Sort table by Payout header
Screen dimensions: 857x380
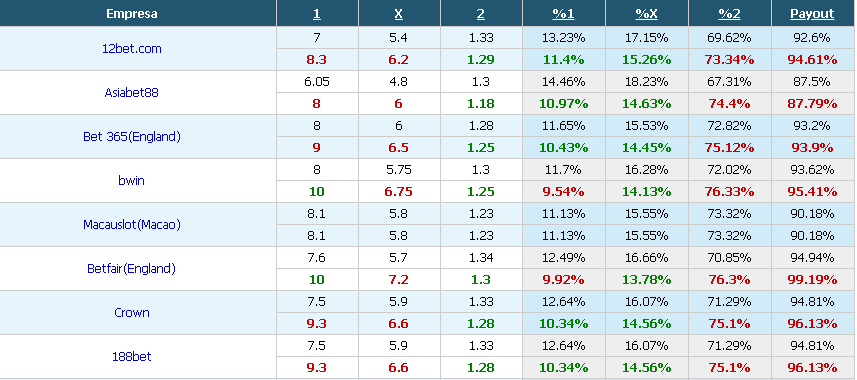(x=812, y=14)
